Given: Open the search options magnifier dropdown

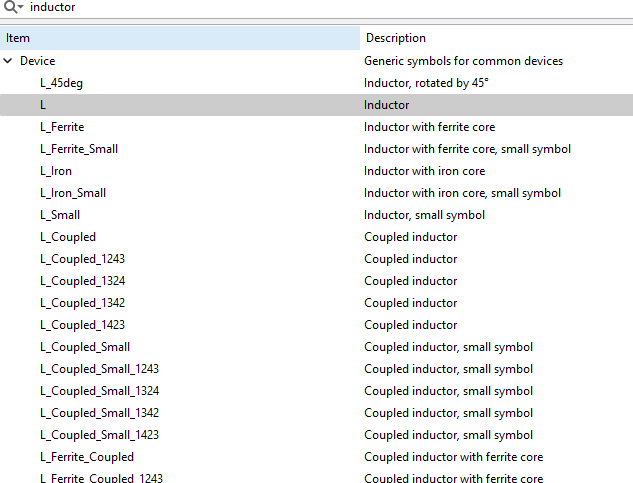Looking at the screenshot, I should (x=13, y=7).
